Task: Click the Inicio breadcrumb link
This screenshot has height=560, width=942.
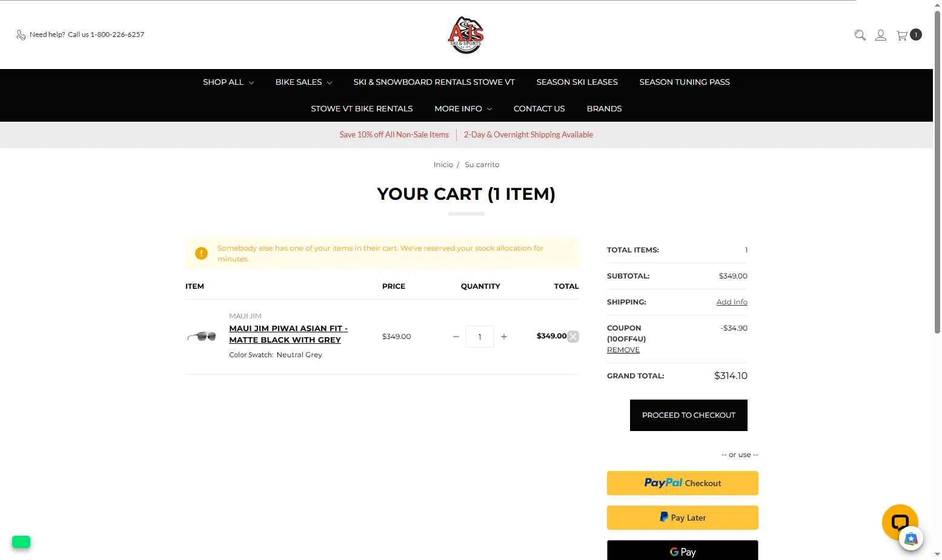Action: pyautogui.click(x=443, y=165)
